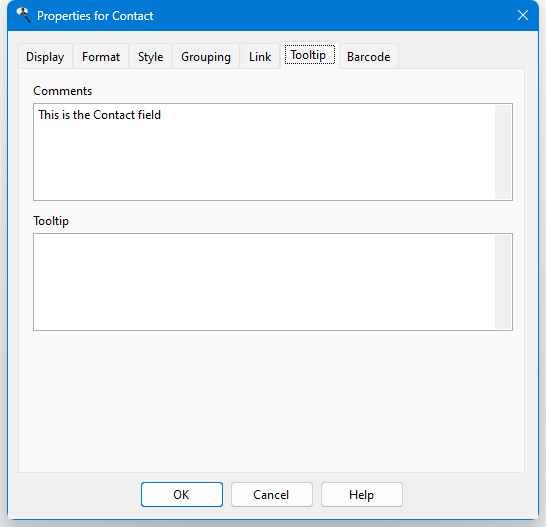Close the Properties for Contact dialog
The image size is (546, 527).
[523, 15]
